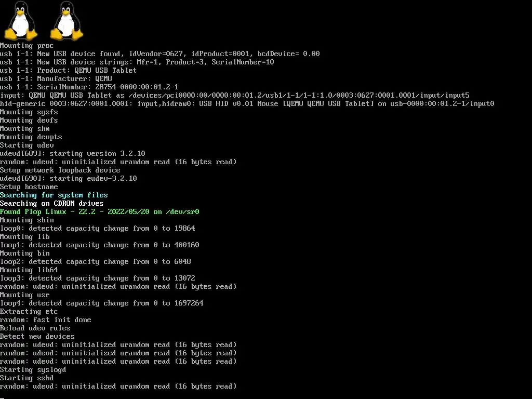Click 'Setup network loopback device' line
This screenshot has height=399, width=532.
point(60,170)
